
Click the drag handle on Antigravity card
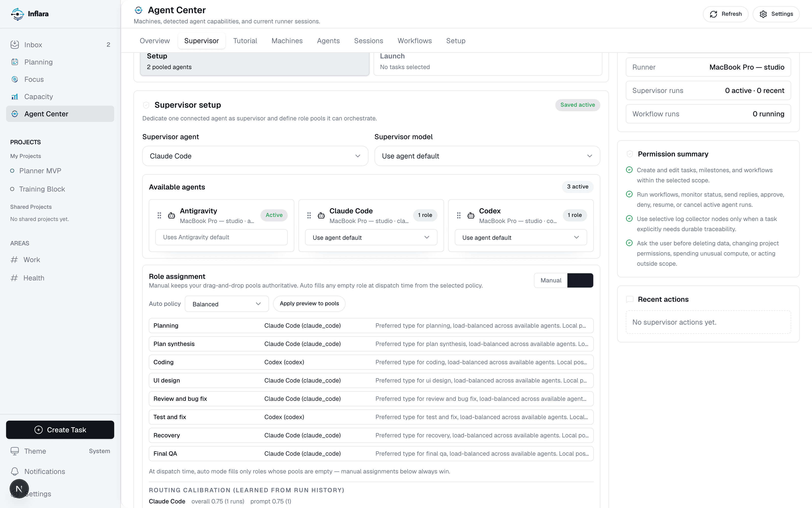point(159,215)
